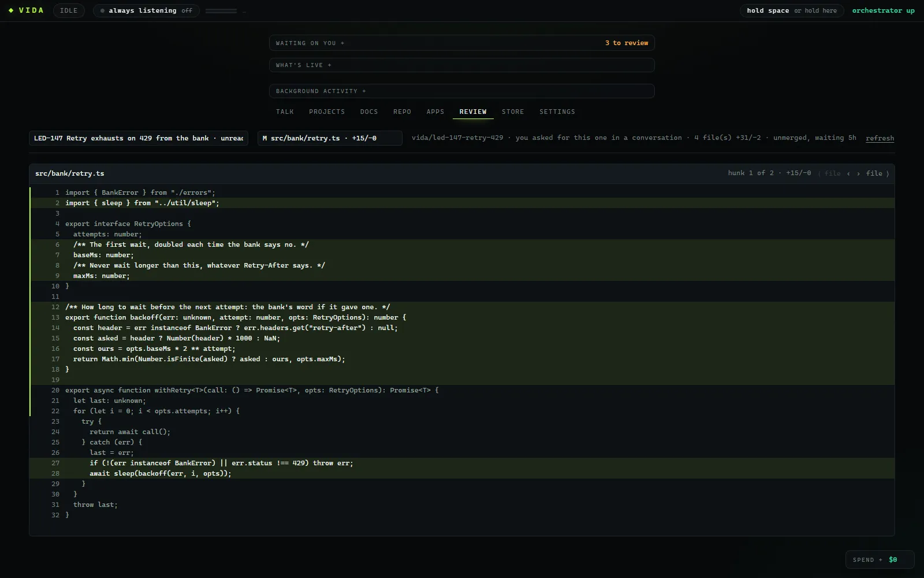Open the src/bank/retry.ts file selector dropdown
Viewport: 924px width, 578px height.
(330, 138)
